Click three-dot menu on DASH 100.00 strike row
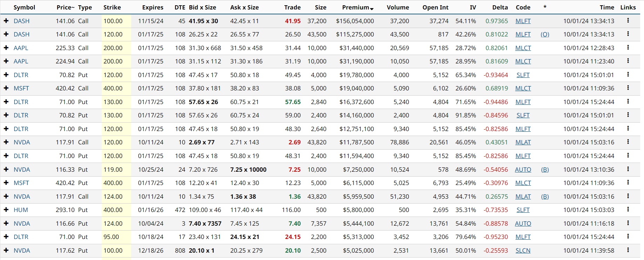The width and height of the screenshot is (644, 260). [x=628, y=21]
